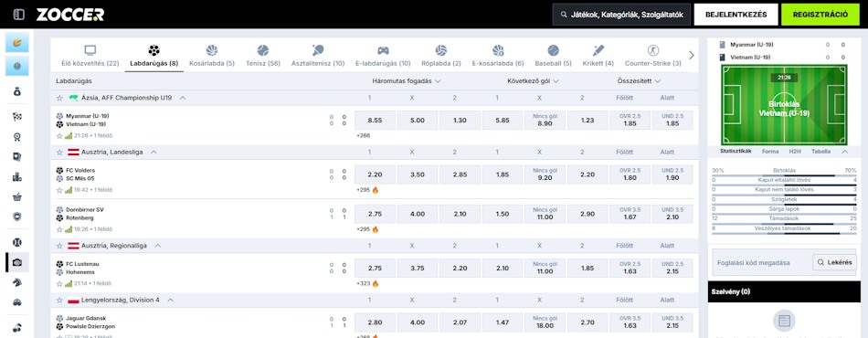
Task: Click the orange icon tile at sidebar top
Action: tap(17, 43)
